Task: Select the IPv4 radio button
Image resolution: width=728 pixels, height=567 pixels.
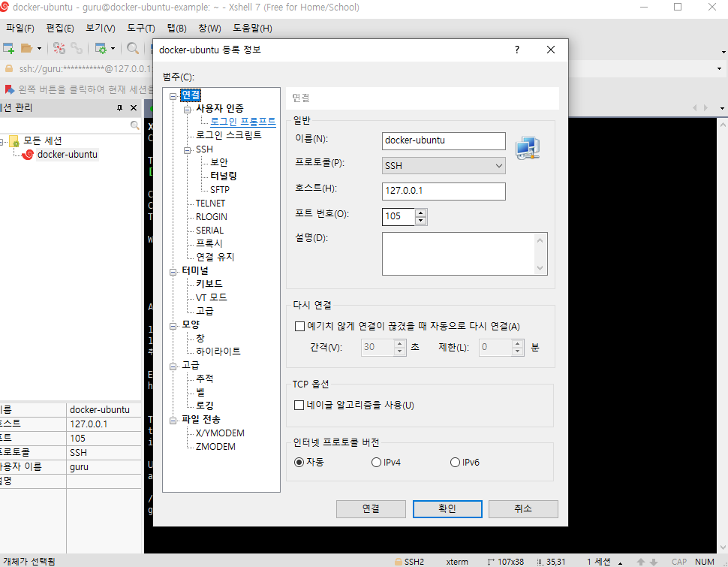Action: (376, 463)
